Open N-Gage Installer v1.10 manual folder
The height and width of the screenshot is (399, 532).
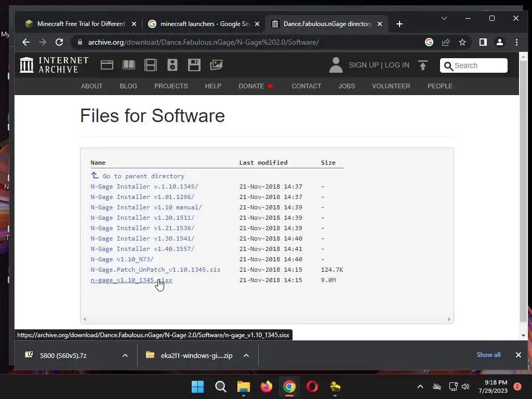tap(146, 207)
